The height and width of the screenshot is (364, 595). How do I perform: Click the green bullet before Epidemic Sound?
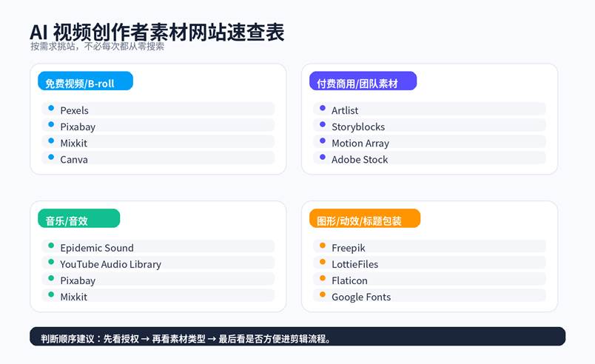tap(51, 246)
